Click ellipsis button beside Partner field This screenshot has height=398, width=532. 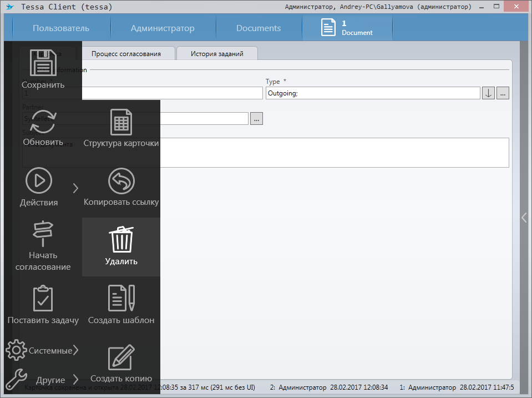(256, 118)
